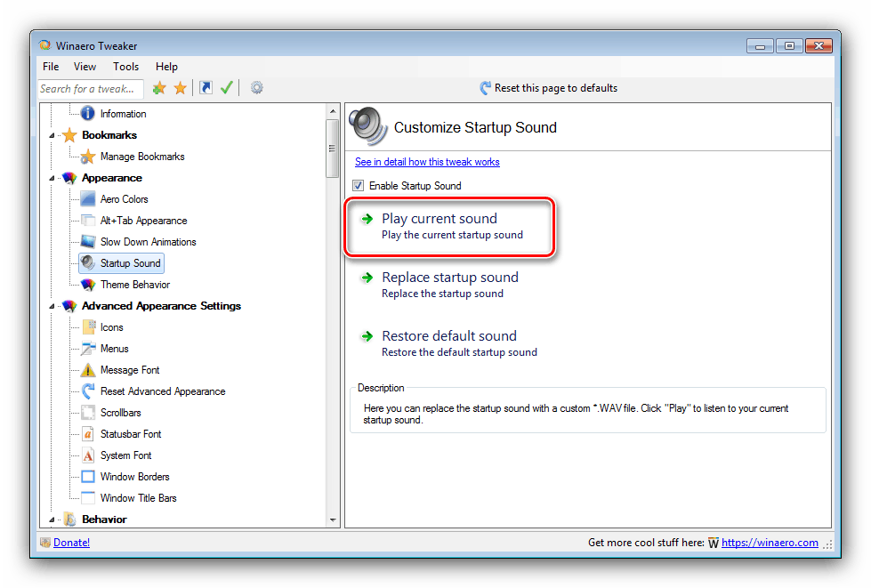Click the Theme Behavior icon
The width and height of the screenshot is (871, 588).
88,285
